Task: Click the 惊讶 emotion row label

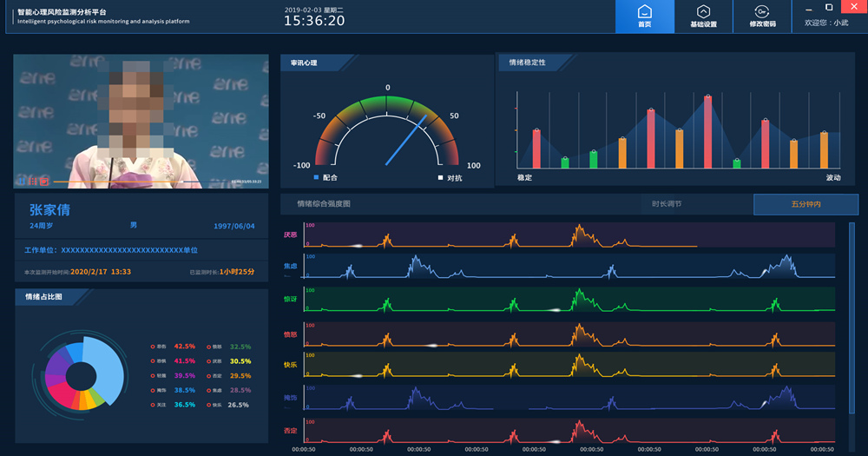Action: pyautogui.click(x=290, y=299)
